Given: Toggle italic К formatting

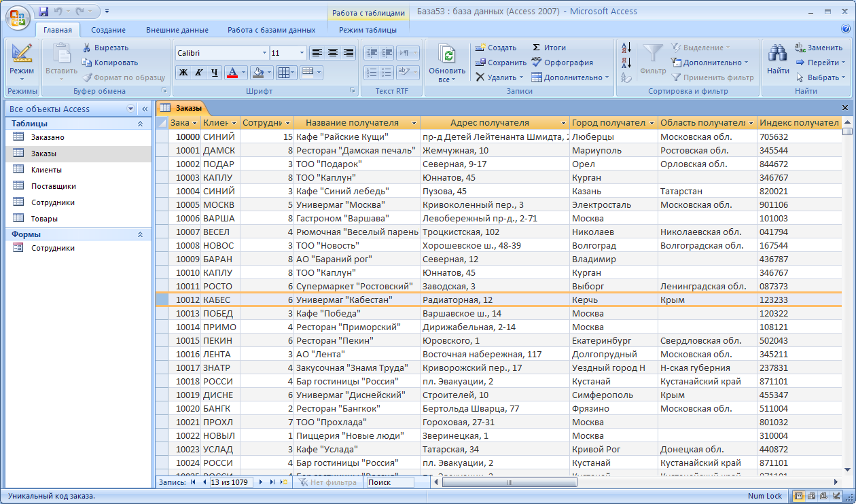Looking at the screenshot, I should tap(199, 72).
